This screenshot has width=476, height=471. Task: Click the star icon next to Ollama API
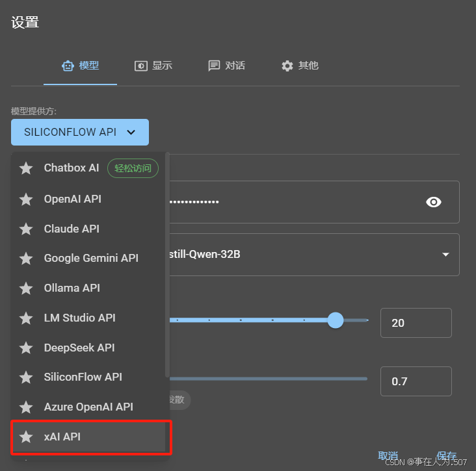pyautogui.click(x=26, y=288)
